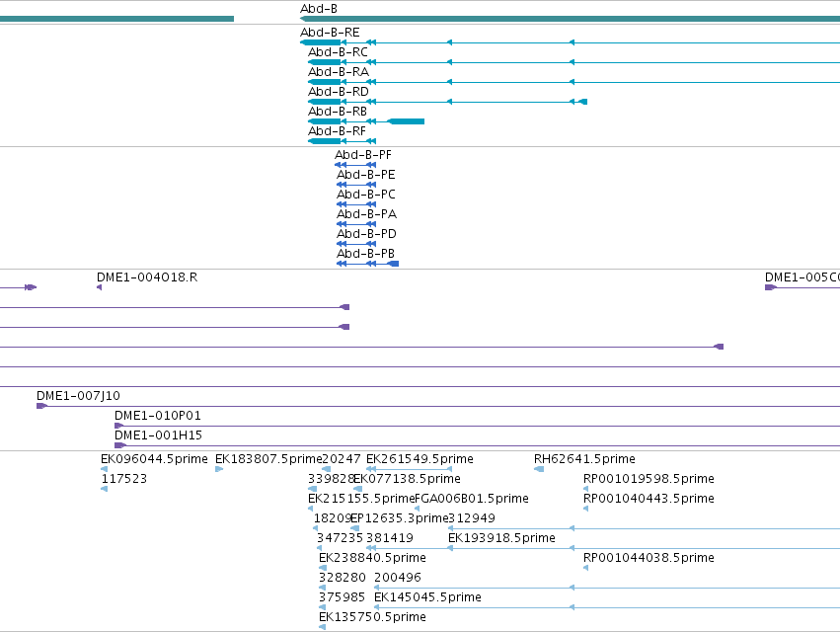The height and width of the screenshot is (632, 840).
Task: Select the 117523 feature label
Action: point(123,479)
